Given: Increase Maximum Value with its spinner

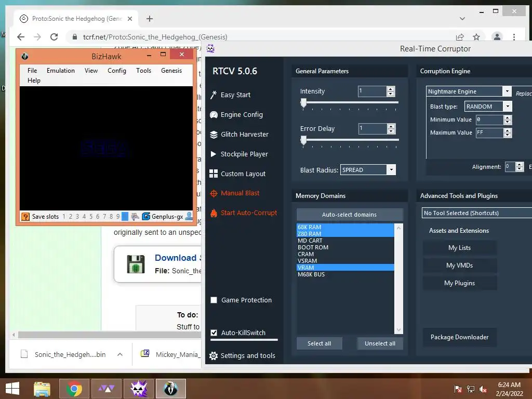Looking at the screenshot, I should coord(508,130).
